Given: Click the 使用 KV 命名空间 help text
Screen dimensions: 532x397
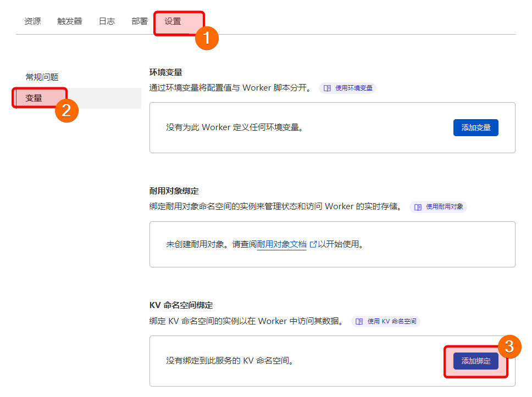Looking at the screenshot, I should 391,321.
